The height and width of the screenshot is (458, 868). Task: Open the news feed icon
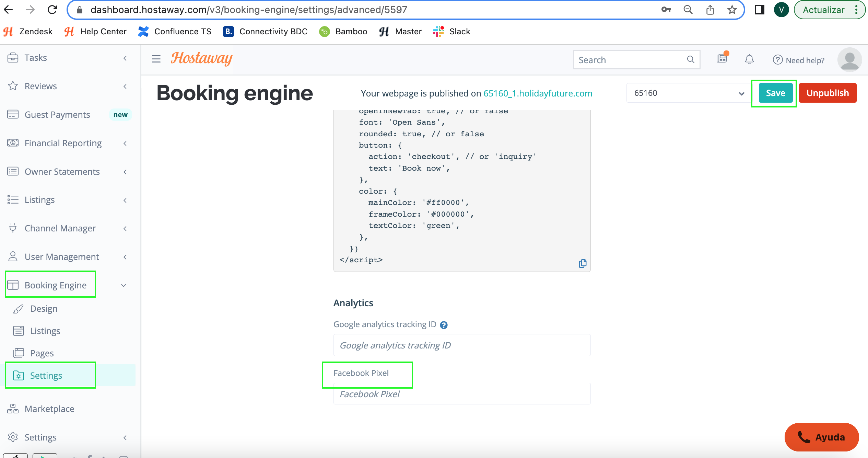pyautogui.click(x=722, y=59)
